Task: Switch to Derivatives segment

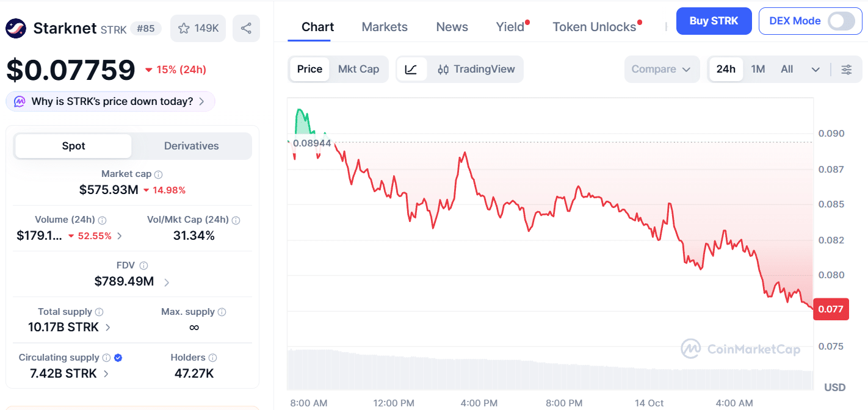Action: [x=192, y=146]
